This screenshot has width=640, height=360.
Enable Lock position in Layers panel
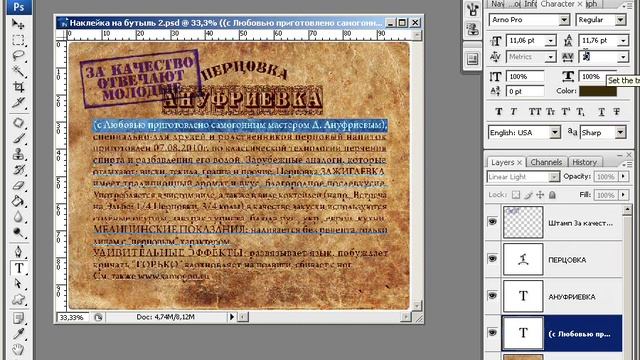point(540,195)
